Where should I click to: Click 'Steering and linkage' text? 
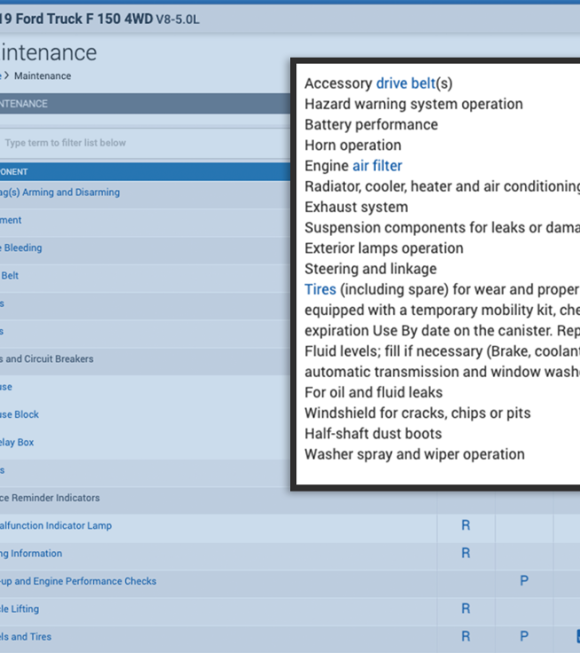(371, 269)
